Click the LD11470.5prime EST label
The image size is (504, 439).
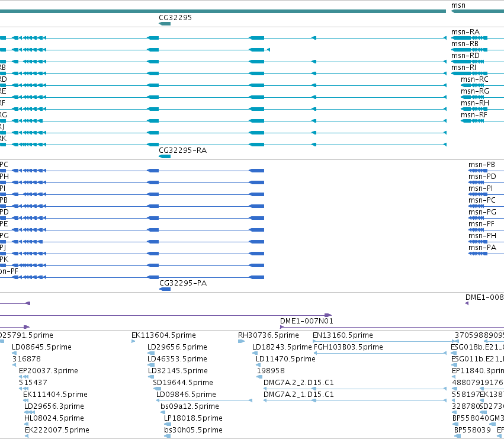(x=285, y=359)
